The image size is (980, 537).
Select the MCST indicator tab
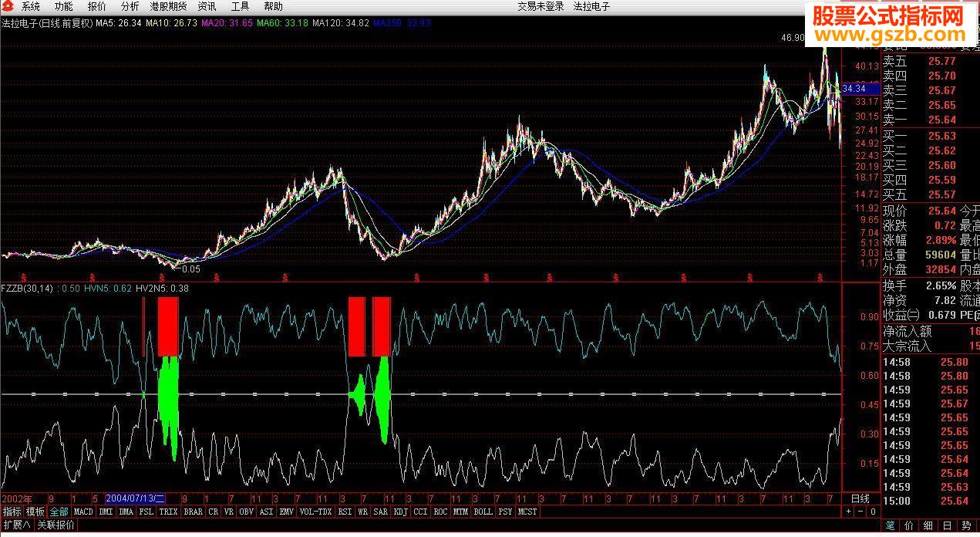pyautogui.click(x=527, y=512)
